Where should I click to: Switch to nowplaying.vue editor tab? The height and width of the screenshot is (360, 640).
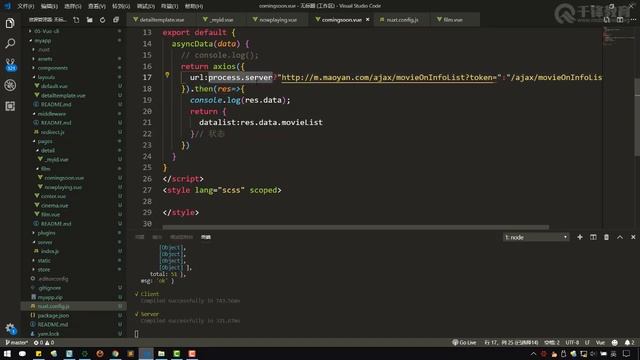(x=278, y=20)
